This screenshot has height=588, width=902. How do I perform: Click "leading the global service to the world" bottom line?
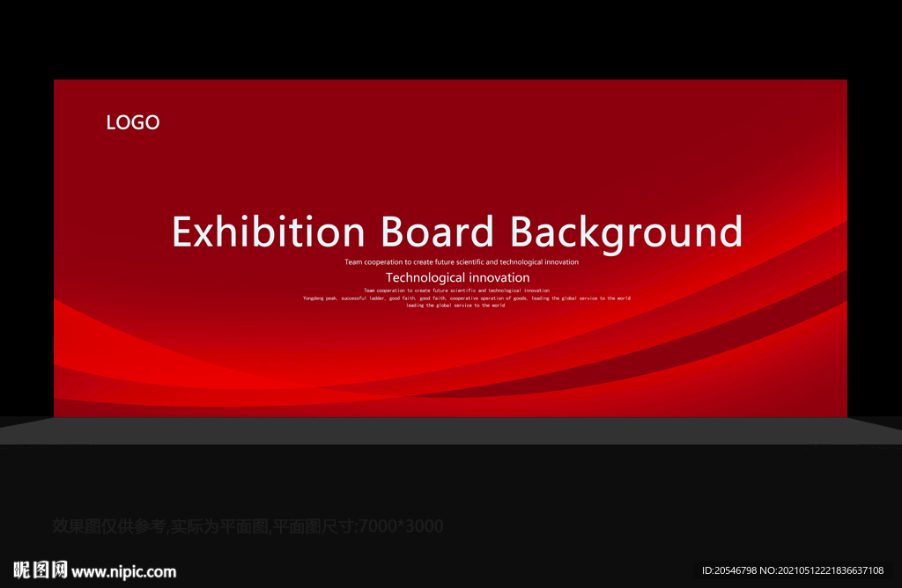[455, 305]
